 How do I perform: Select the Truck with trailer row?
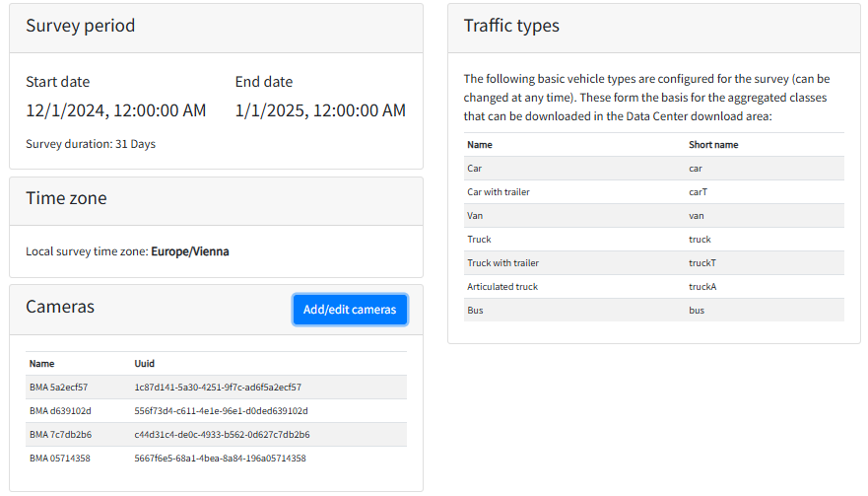tap(654, 263)
